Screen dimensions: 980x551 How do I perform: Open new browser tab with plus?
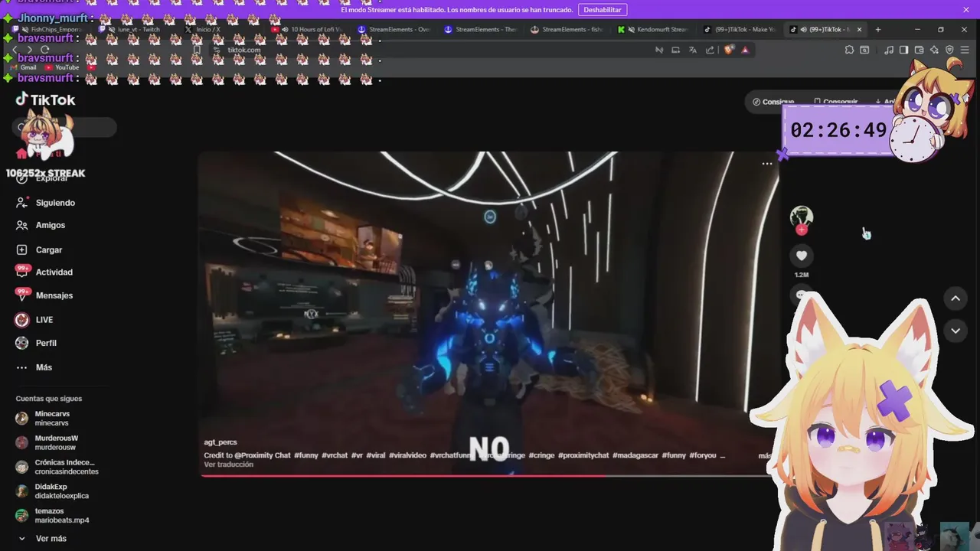click(877, 29)
